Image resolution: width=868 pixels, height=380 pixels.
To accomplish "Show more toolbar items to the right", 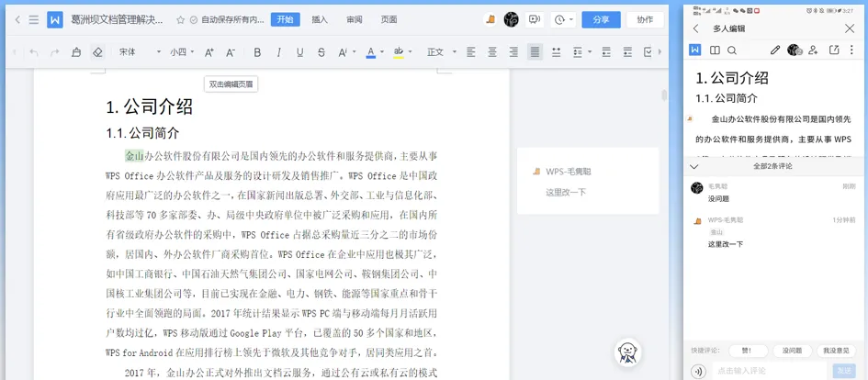I will (x=659, y=52).
